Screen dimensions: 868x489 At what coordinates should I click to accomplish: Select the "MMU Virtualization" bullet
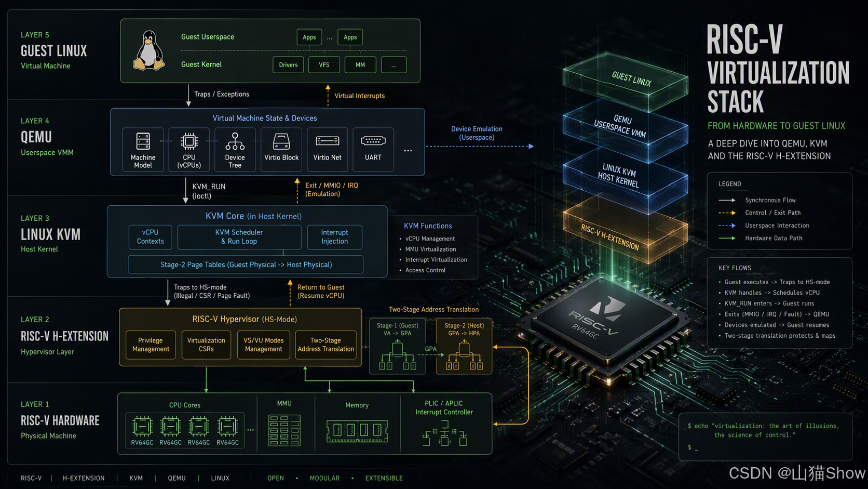[431, 249]
